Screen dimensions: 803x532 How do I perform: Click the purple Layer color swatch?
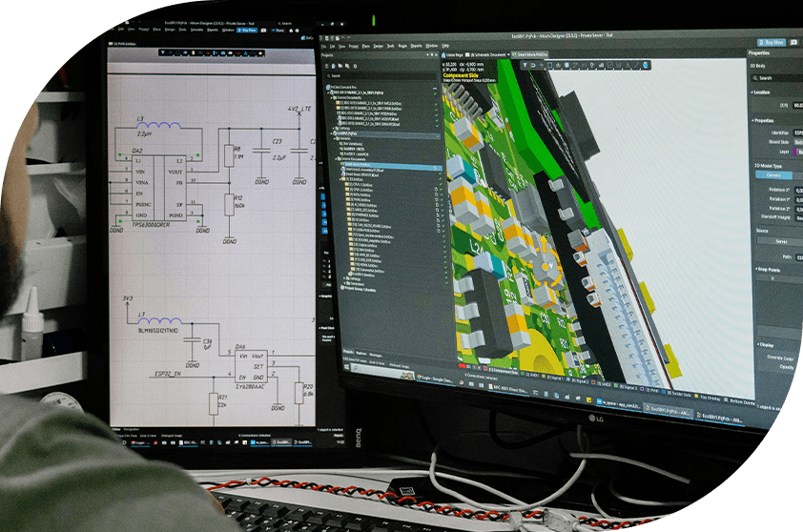[797, 152]
